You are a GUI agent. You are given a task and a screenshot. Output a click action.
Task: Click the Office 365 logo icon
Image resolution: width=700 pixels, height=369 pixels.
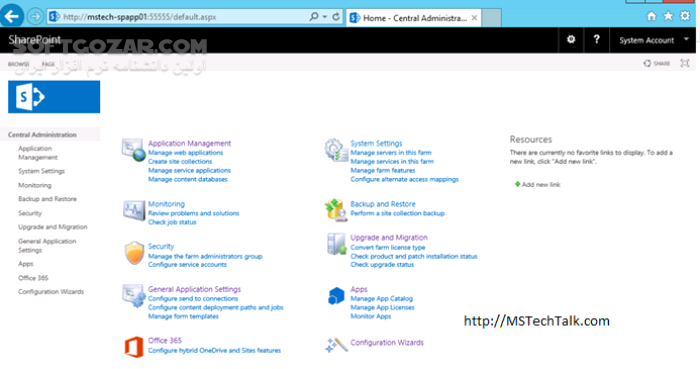coord(134,347)
